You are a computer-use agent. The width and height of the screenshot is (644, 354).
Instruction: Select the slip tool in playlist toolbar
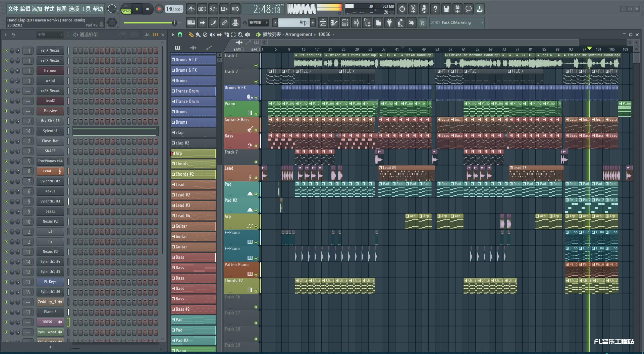point(219,35)
